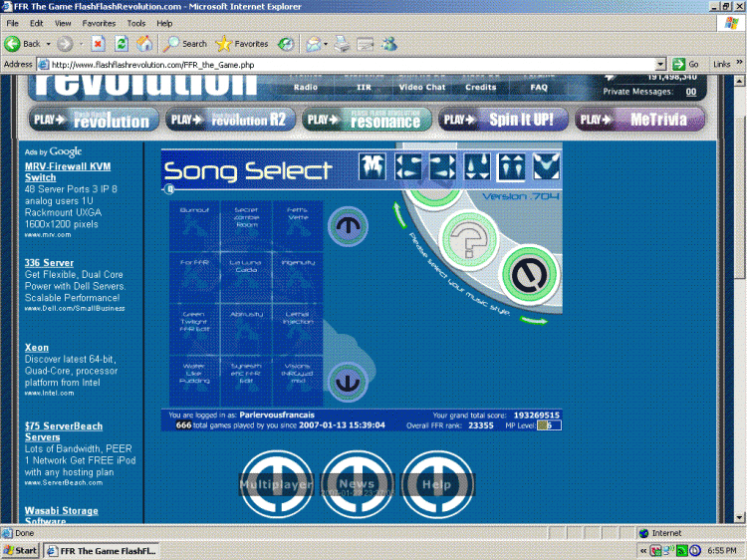Click the Windows Start button
This screenshot has width=747, height=560.
coord(20,550)
